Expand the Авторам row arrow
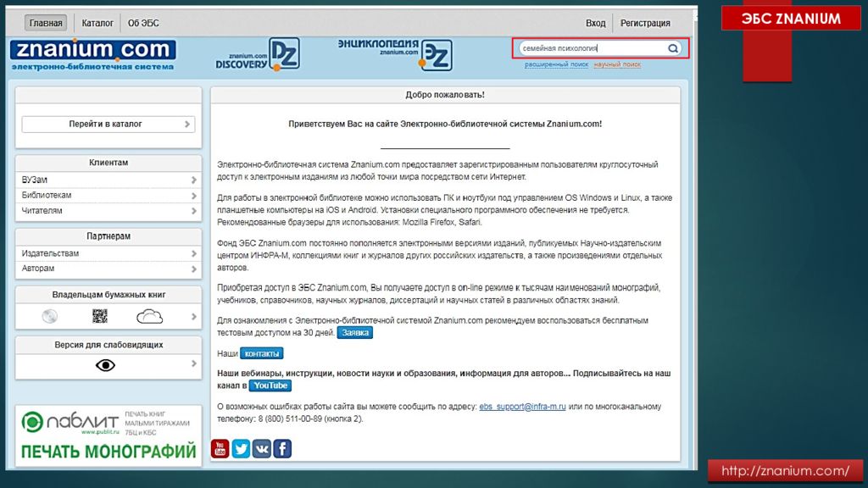The height and width of the screenshot is (488, 868). [x=194, y=269]
